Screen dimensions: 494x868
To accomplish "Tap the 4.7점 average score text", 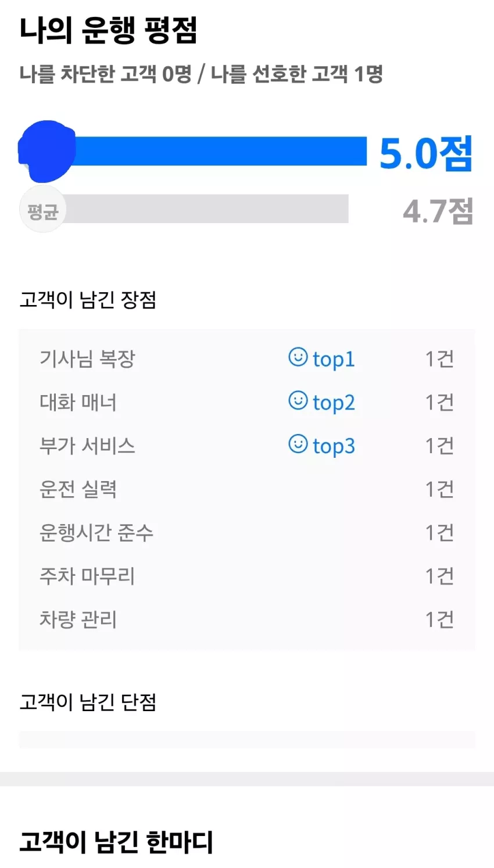I will [438, 211].
